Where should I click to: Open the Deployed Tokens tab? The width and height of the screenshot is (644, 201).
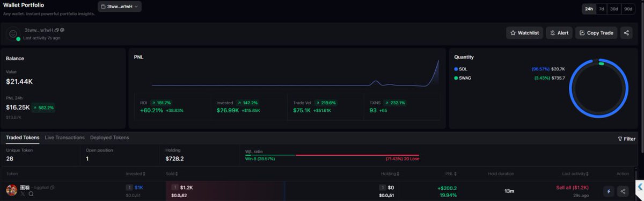coord(109,138)
